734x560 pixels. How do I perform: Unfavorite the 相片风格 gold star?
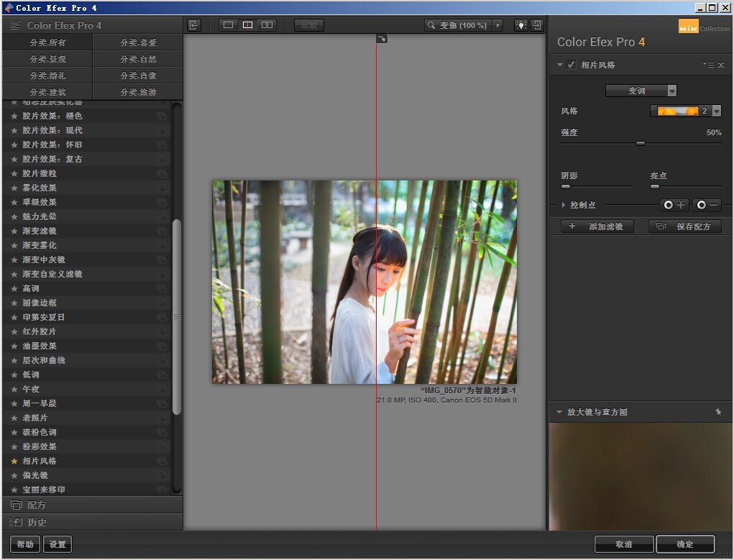(14, 462)
